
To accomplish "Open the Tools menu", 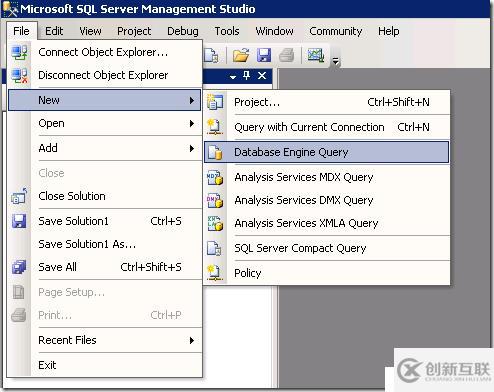I will pos(227,31).
